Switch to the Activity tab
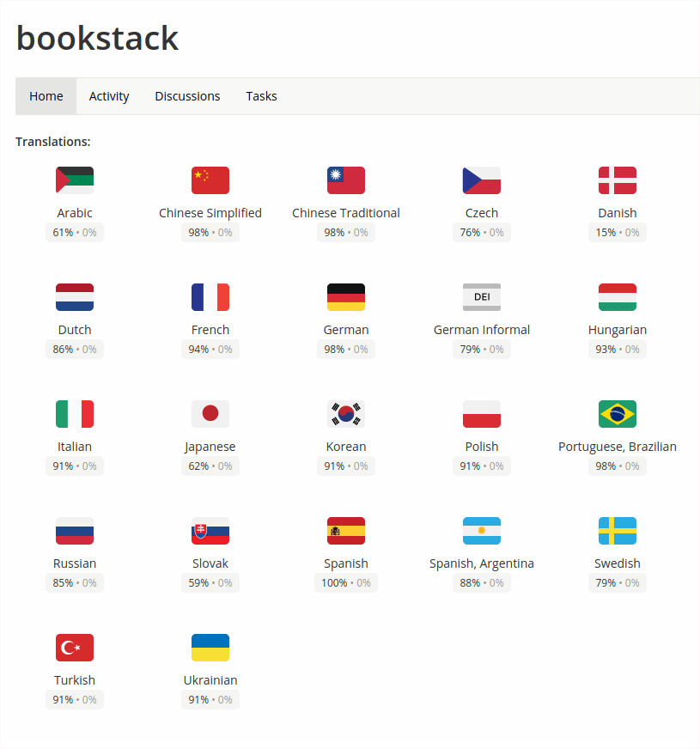 coord(109,96)
